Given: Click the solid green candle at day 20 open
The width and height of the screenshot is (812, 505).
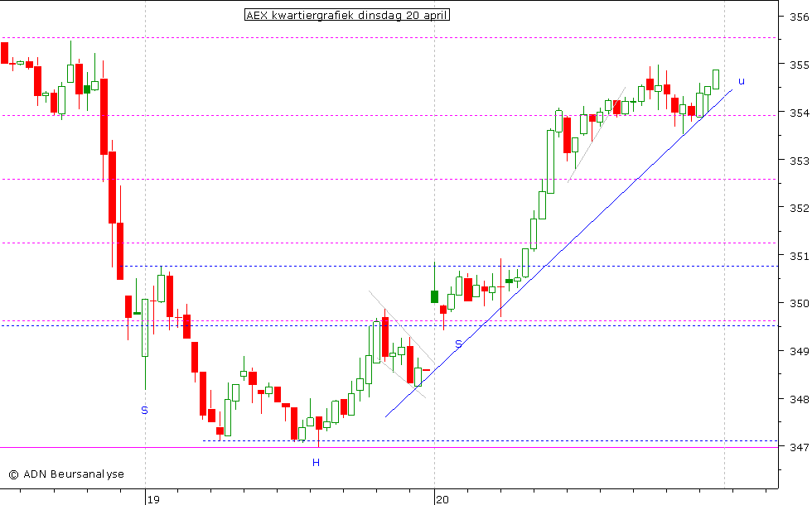Looking at the screenshot, I should (x=434, y=296).
